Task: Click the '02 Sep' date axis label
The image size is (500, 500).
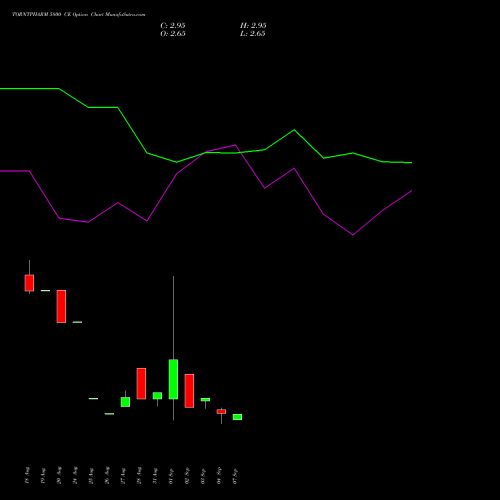Action: pyautogui.click(x=187, y=476)
